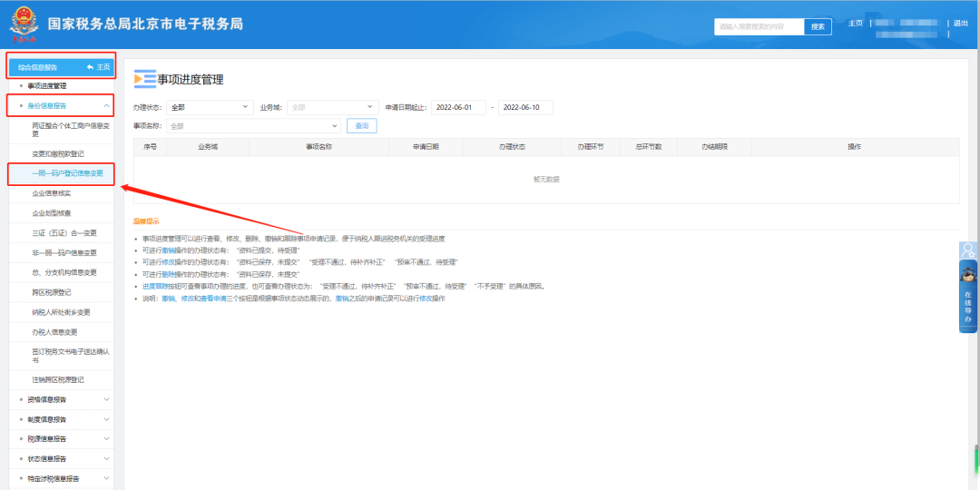Click the 主页 return arrow in sidebar header
Screen dimensions: 980x490
(98, 67)
